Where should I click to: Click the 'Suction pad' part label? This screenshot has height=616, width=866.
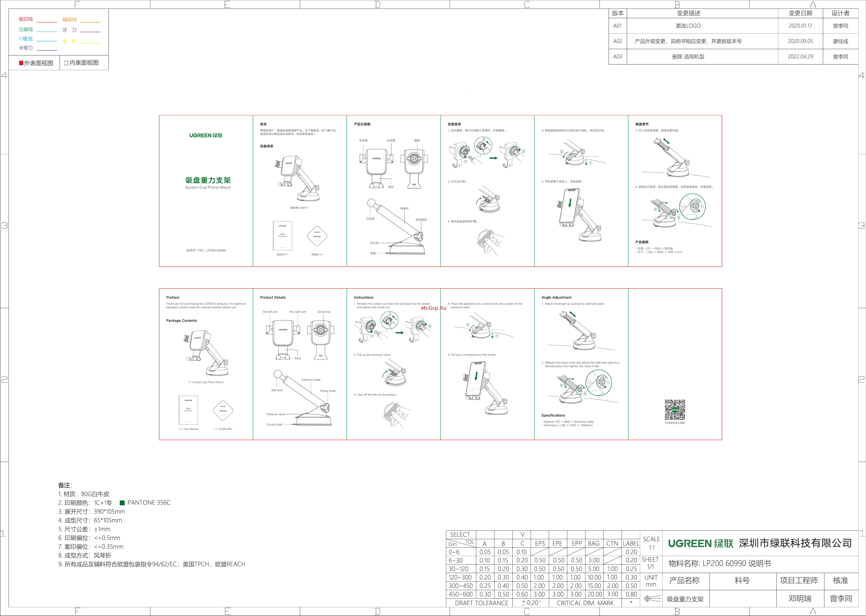tap(274, 424)
